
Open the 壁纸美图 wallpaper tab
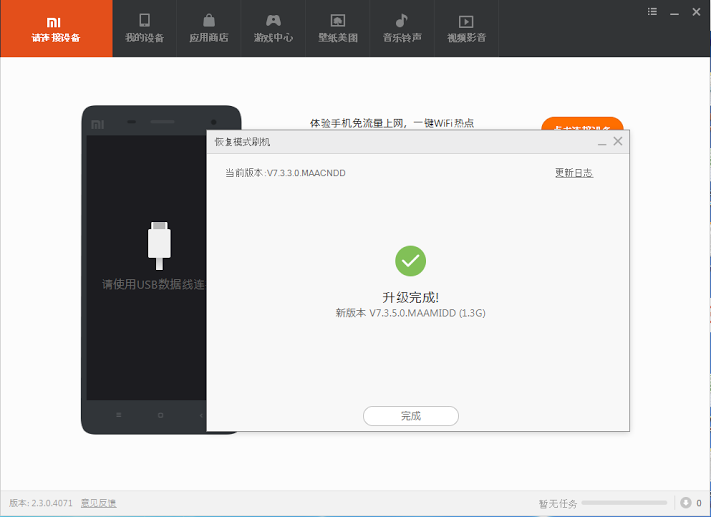tap(338, 29)
